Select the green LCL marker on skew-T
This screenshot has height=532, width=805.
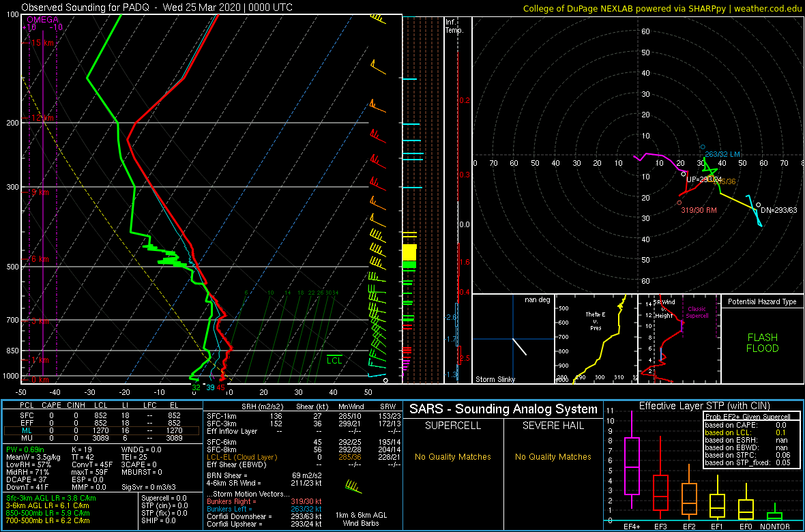point(335,360)
